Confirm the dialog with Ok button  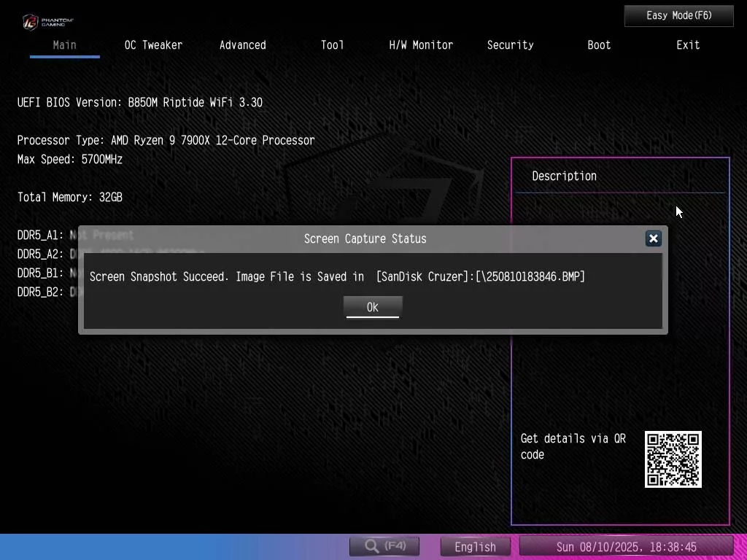click(x=373, y=307)
